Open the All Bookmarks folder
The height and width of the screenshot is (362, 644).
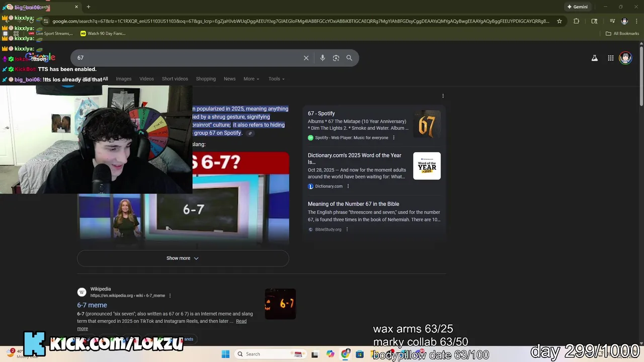(622, 34)
